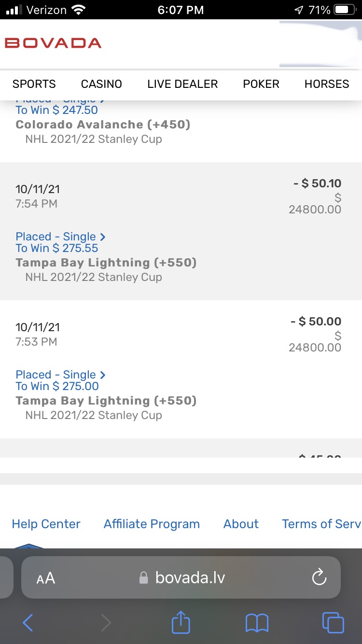This screenshot has width=362, height=644.
Task: Tap the Safari forward arrow
Action: click(x=106, y=623)
